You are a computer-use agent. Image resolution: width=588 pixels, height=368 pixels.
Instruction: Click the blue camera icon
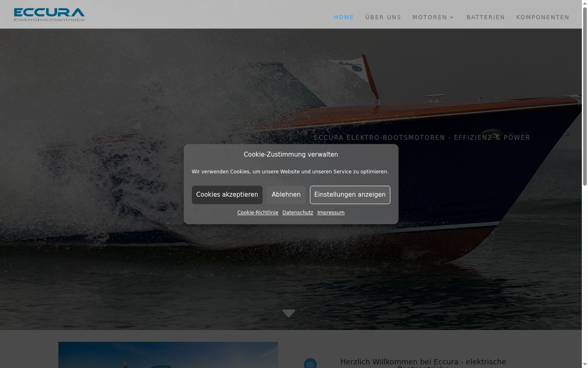[310, 364]
